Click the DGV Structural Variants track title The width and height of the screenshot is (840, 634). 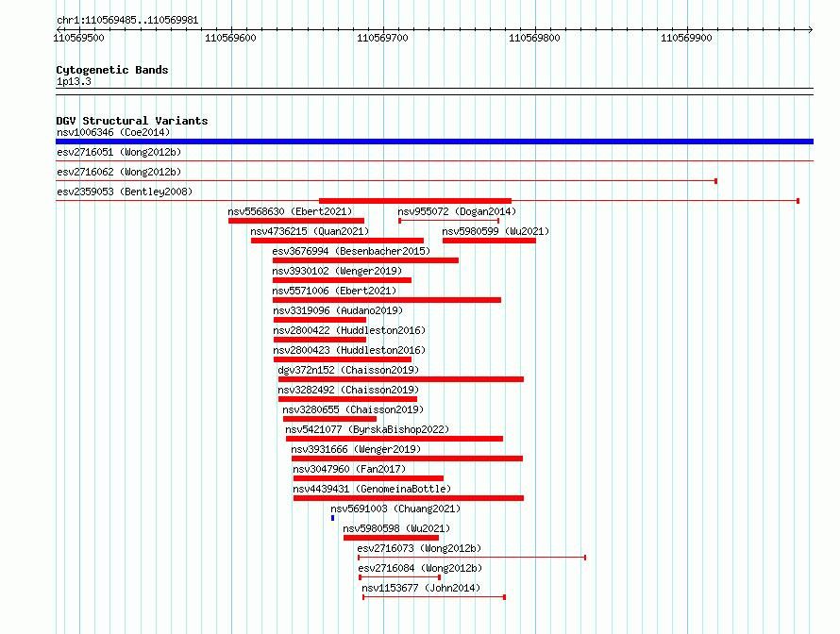click(x=132, y=121)
